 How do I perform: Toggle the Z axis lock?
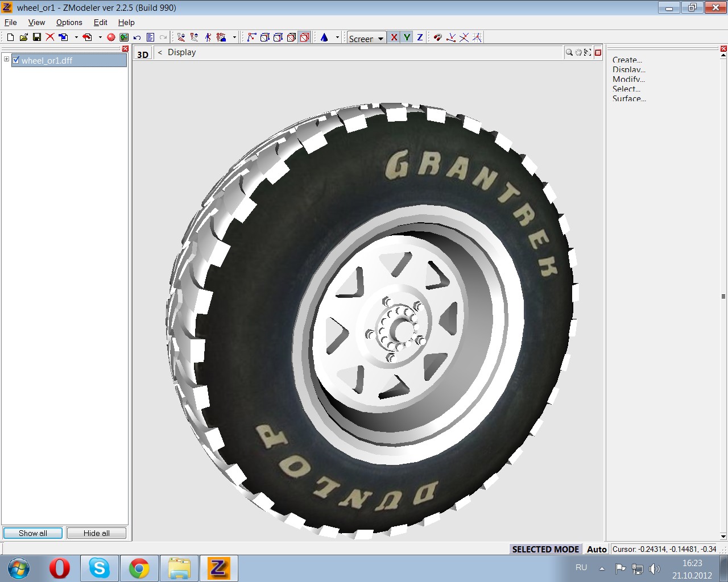click(420, 38)
